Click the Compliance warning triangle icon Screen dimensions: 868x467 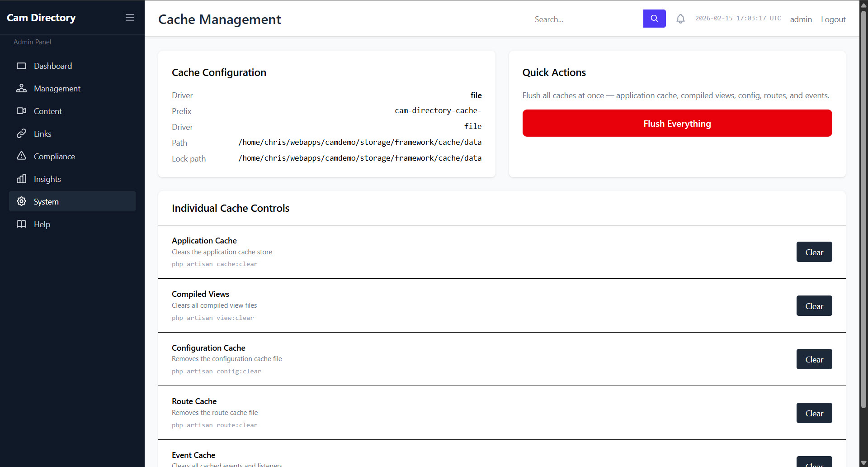pyautogui.click(x=21, y=156)
